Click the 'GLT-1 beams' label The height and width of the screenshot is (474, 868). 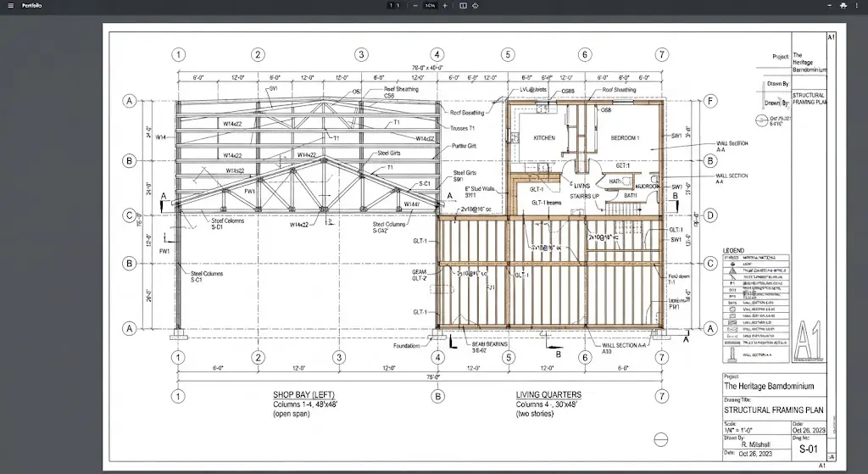click(547, 204)
